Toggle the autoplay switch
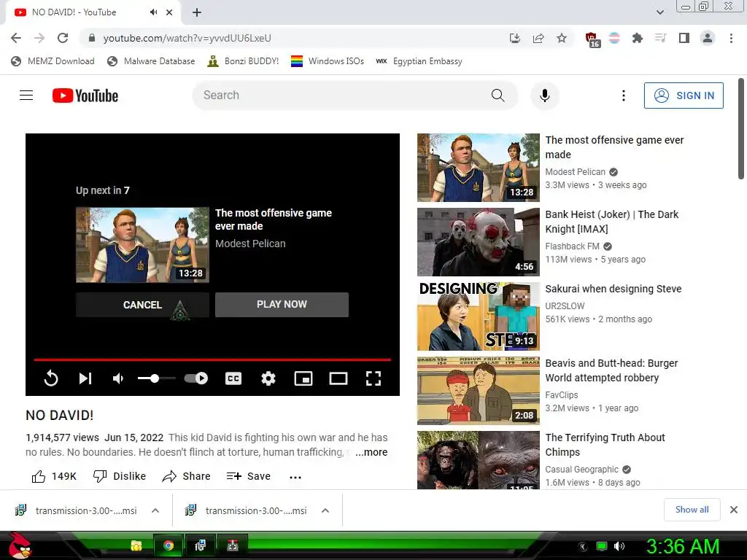Screen dimensions: 747x560 [196, 378]
